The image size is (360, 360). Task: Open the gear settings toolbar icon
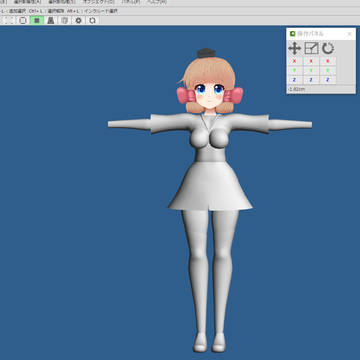pyautogui.click(x=79, y=20)
